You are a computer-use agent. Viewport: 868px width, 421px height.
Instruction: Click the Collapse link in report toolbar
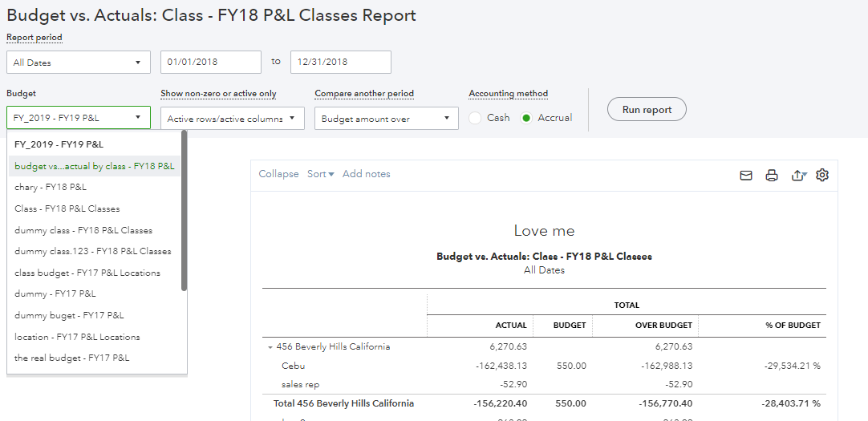pyautogui.click(x=278, y=174)
